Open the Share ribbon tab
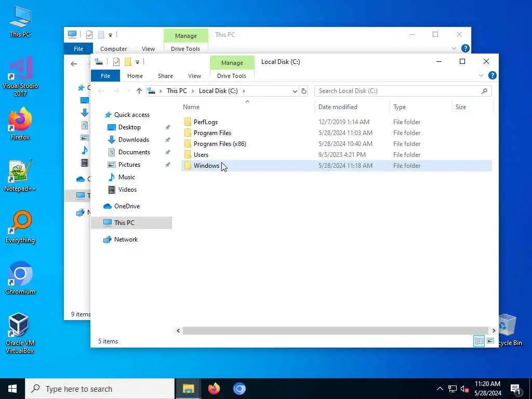Viewport: 532px width, 399px height. (165, 76)
